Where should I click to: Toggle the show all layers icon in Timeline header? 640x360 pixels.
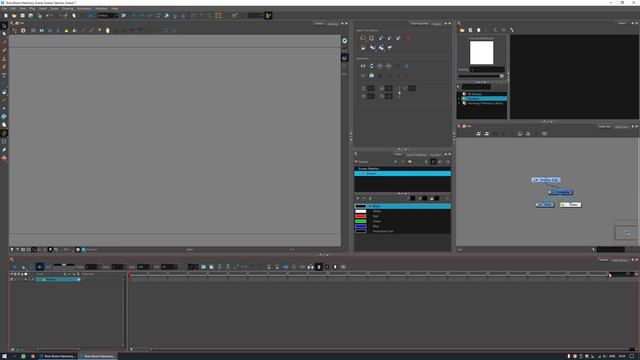[12, 274]
